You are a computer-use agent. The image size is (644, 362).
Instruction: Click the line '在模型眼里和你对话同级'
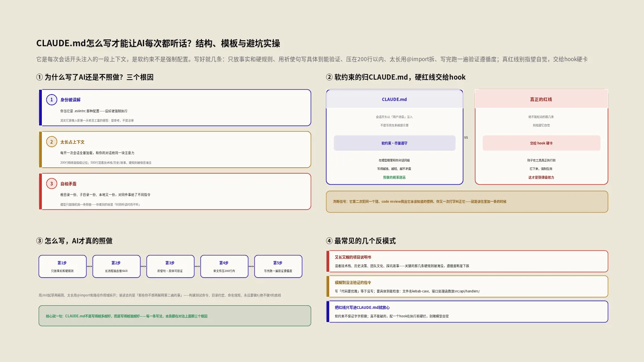click(394, 160)
